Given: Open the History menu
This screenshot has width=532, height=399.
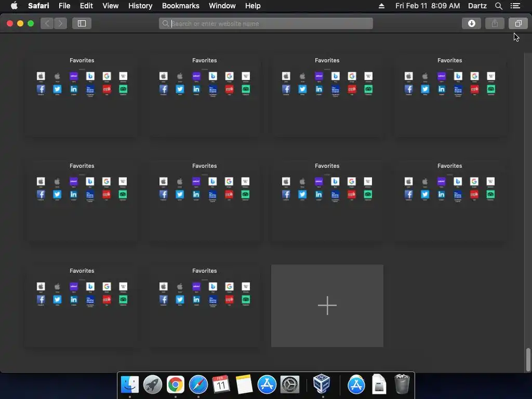Looking at the screenshot, I should click(140, 6).
